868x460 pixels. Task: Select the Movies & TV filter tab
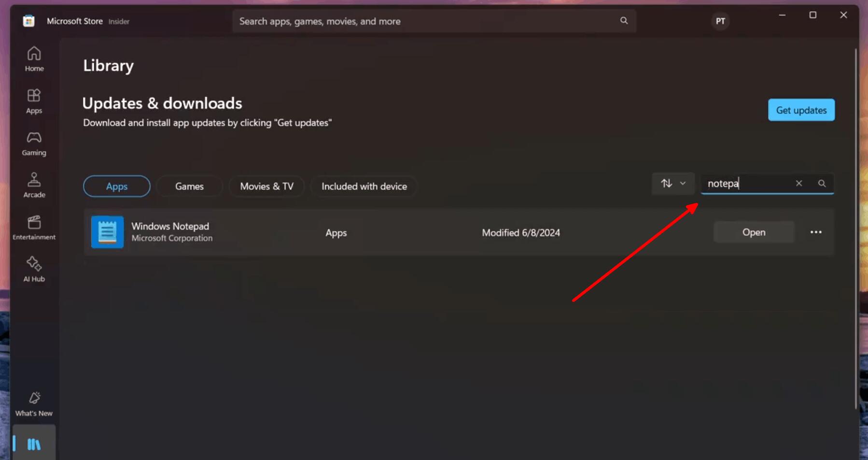[266, 186]
